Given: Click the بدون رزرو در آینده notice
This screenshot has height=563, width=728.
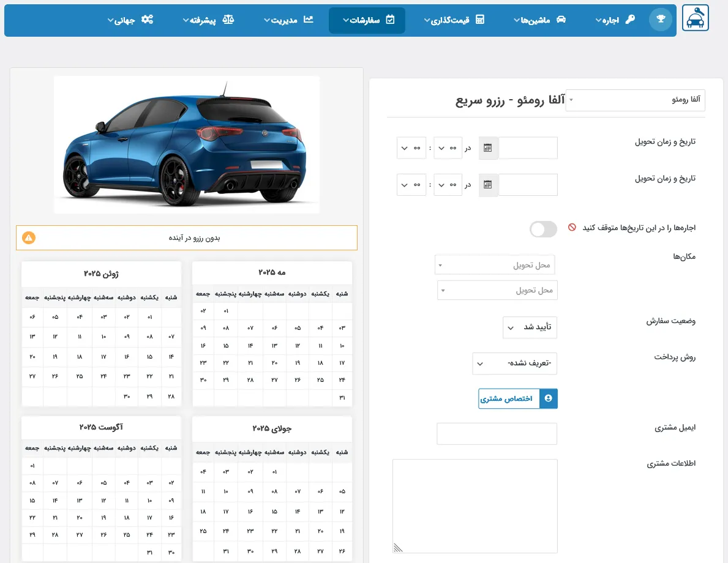Looking at the screenshot, I should point(187,237).
